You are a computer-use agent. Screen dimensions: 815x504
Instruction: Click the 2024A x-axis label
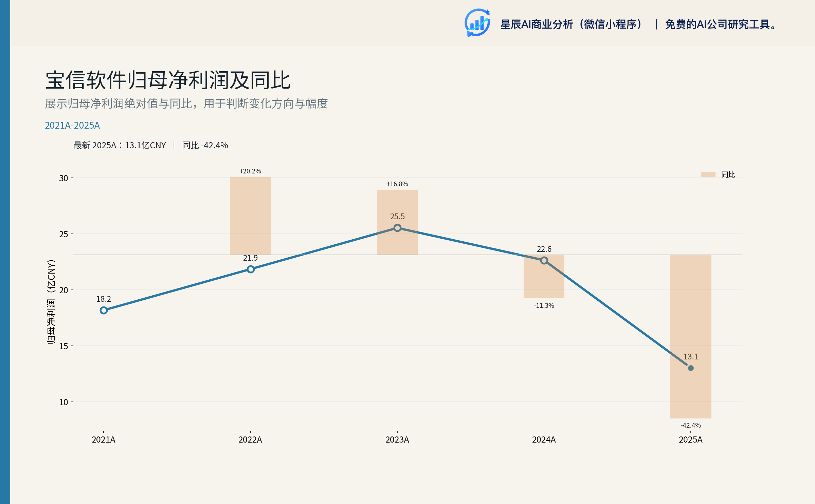coord(544,440)
